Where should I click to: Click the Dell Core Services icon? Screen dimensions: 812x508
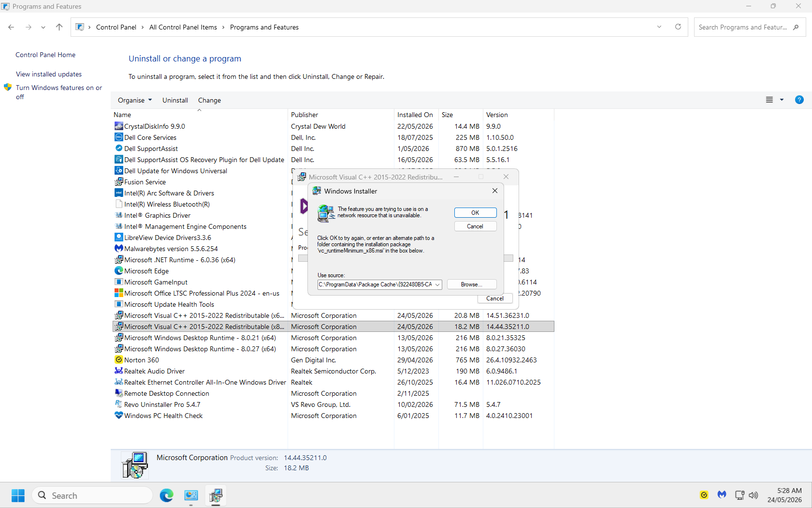pos(119,137)
